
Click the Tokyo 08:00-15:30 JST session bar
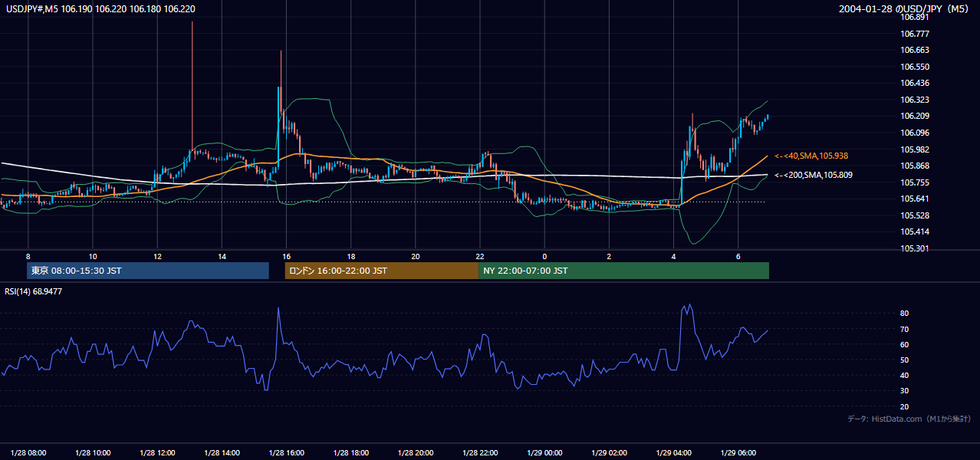(x=148, y=271)
